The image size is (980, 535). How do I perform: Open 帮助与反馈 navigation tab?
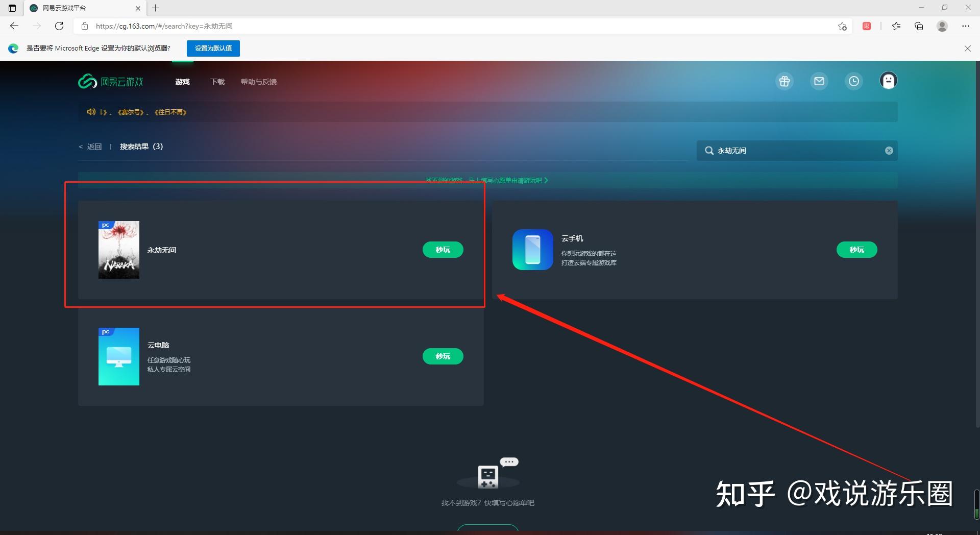pos(259,82)
